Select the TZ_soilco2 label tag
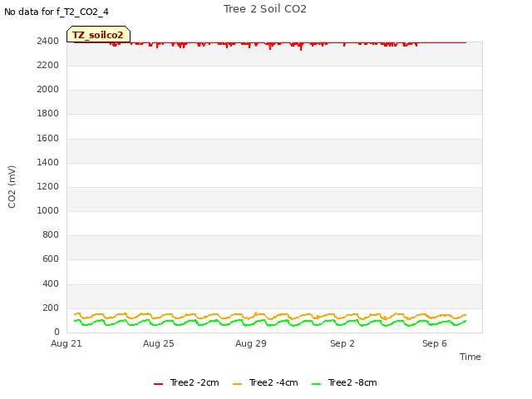The height and width of the screenshot is (399, 532). tap(98, 35)
